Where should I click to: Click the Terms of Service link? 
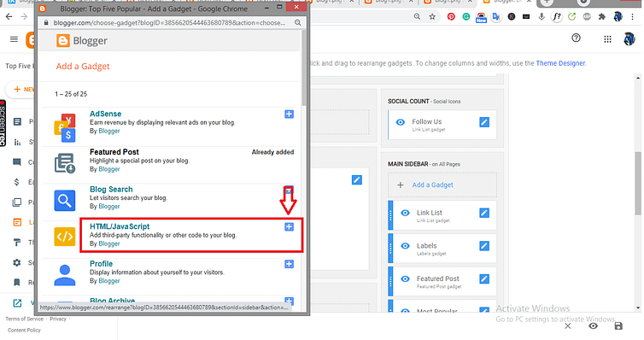[x=24, y=319]
